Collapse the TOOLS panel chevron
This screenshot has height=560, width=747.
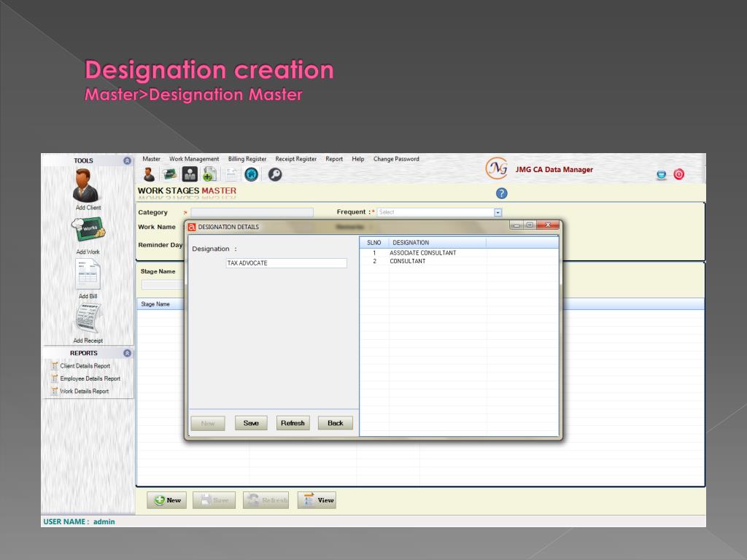pyautogui.click(x=127, y=161)
